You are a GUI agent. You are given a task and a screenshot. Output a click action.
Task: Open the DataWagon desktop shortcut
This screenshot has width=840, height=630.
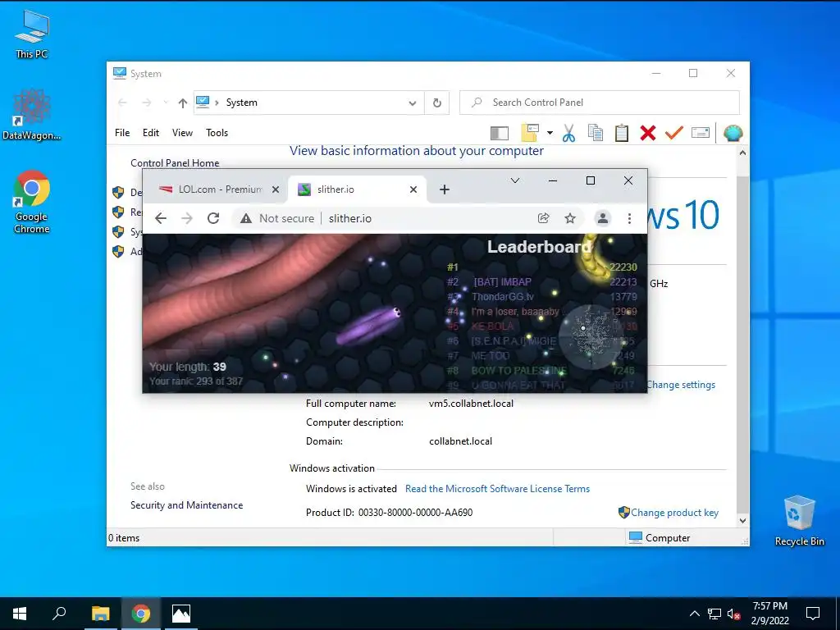click(32, 115)
